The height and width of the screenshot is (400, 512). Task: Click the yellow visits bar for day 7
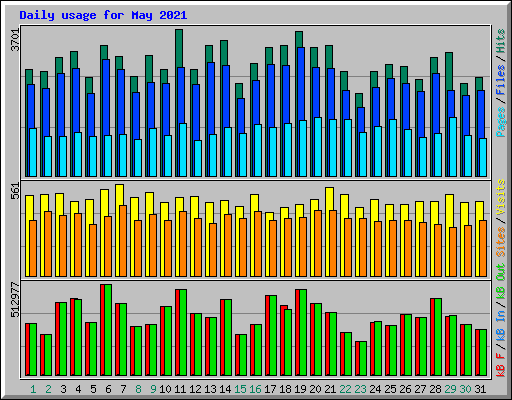click(x=120, y=195)
